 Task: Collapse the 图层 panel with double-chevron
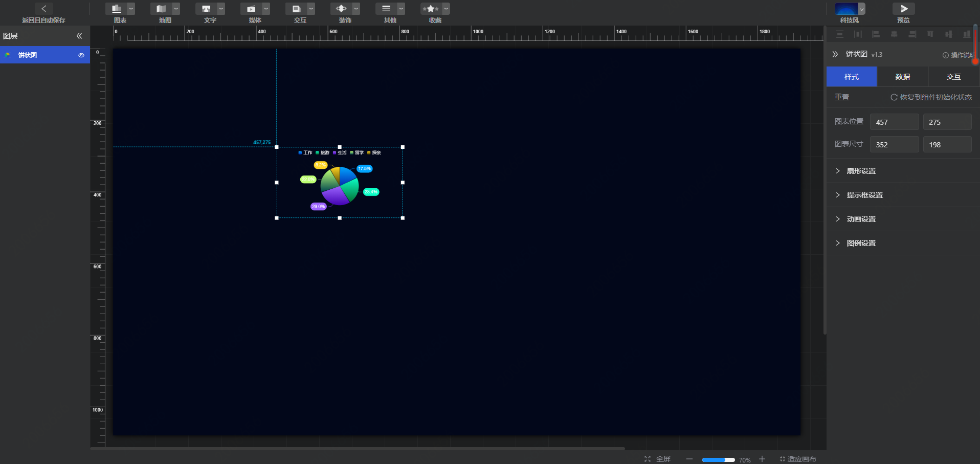79,36
